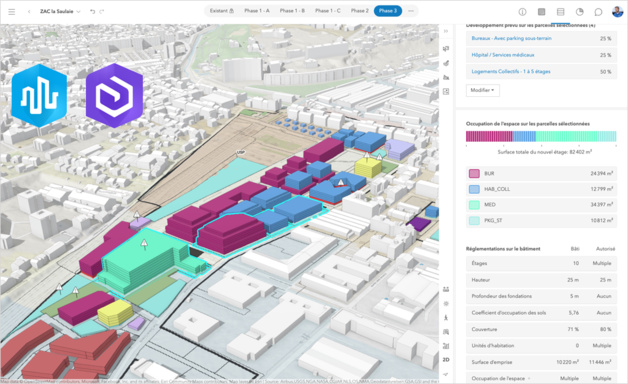The height and width of the screenshot is (384, 628).
Task: Open the info circle panel
Action: click(x=522, y=12)
